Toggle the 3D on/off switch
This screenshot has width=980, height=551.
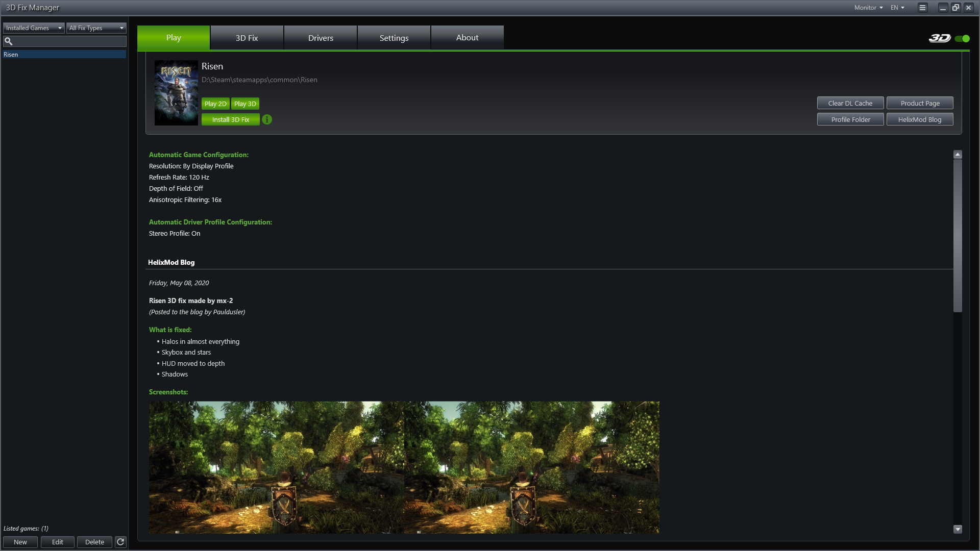[962, 38]
